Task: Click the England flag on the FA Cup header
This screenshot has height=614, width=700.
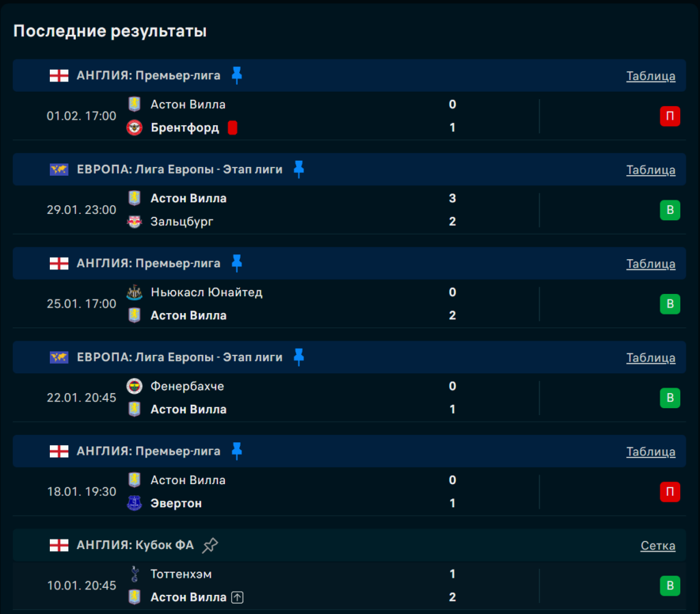Action: [59, 545]
